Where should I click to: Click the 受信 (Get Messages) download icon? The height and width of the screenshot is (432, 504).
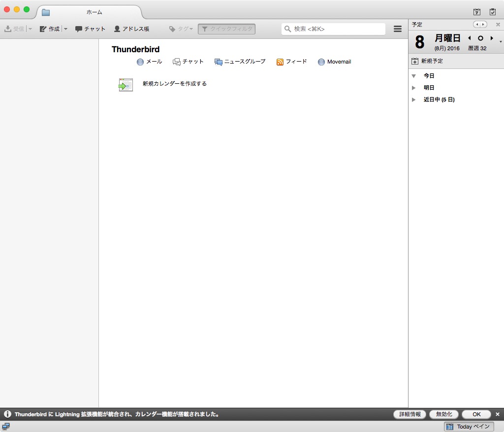pos(8,29)
